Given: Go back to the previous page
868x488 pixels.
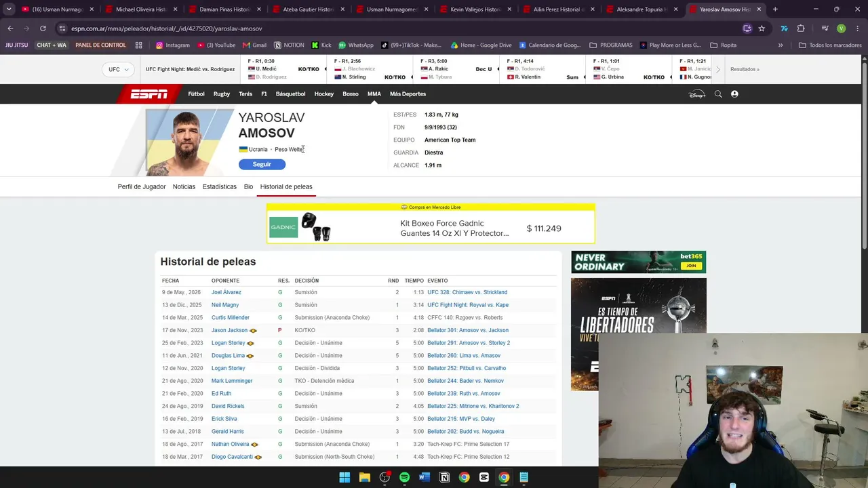Looking at the screenshot, I should point(10,28).
